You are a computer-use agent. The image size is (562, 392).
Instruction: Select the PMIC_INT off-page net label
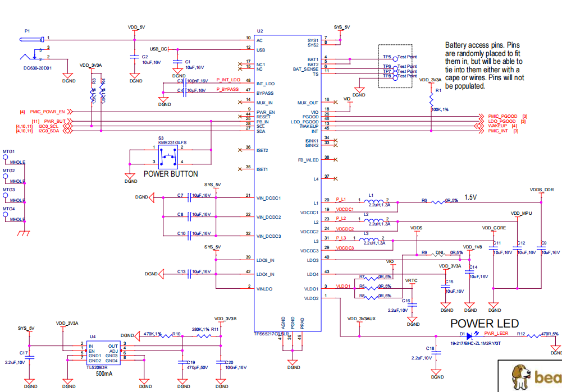[x=499, y=131]
